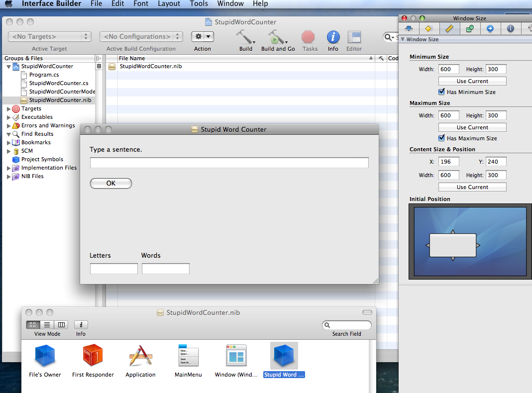532x393 pixels.
Task: Select the Window (Wind... icon
Action: point(236,355)
